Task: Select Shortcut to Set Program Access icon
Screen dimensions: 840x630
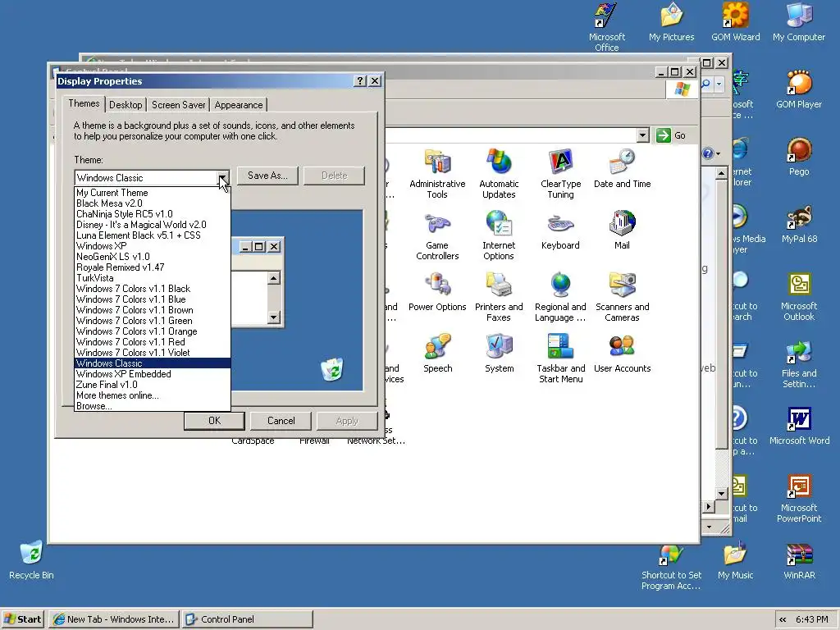Action: [x=671, y=567]
